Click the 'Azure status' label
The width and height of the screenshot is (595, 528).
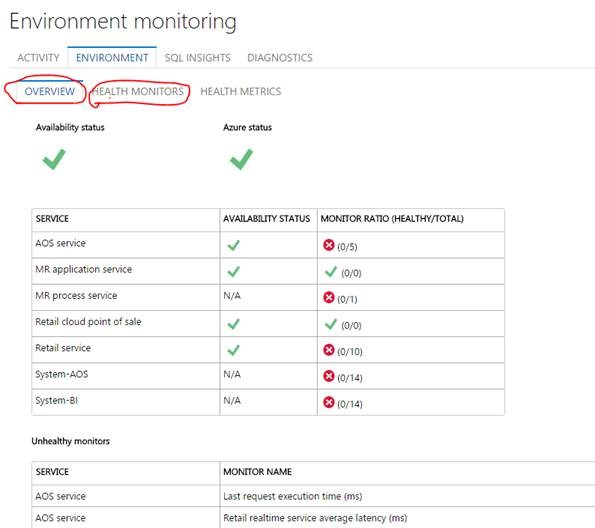coord(247,128)
